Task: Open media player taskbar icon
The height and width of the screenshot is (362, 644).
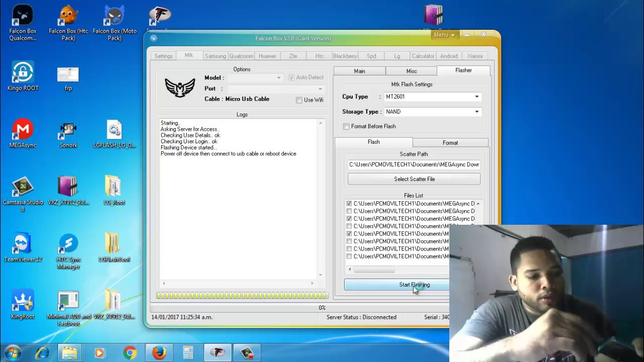Action: click(100, 353)
